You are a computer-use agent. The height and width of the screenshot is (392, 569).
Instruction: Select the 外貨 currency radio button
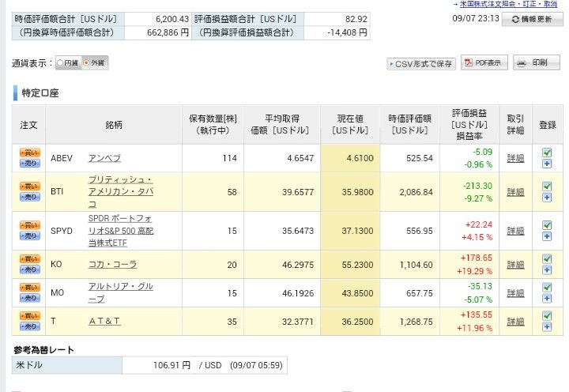pos(86,62)
